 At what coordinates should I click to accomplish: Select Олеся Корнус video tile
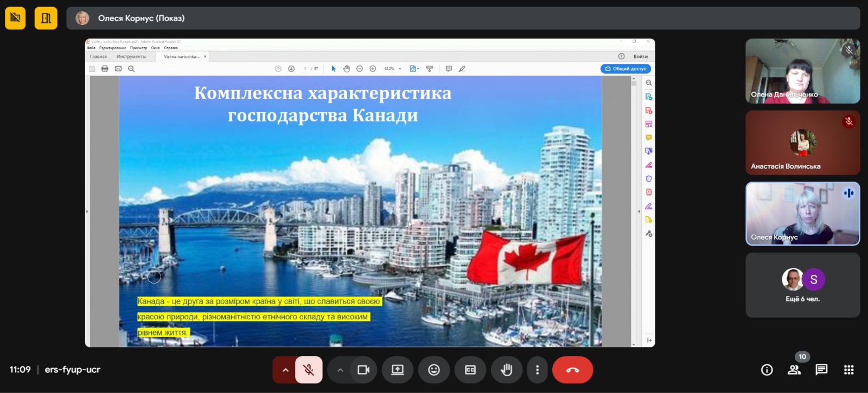click(x=802, y=214)
